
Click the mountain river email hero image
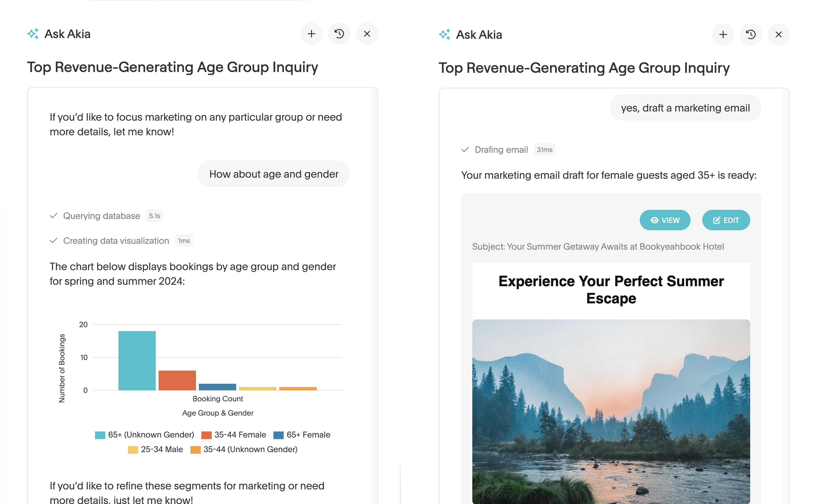(x=611, y=411)
